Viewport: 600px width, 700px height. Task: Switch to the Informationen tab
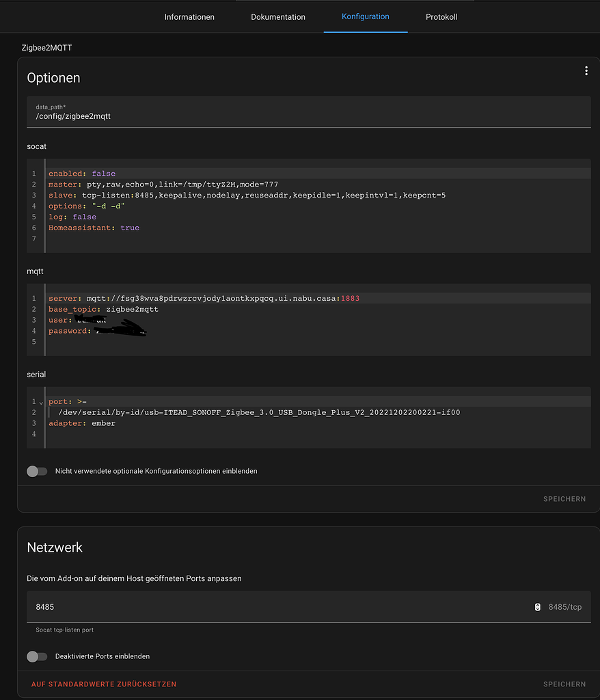click(189, 17)
